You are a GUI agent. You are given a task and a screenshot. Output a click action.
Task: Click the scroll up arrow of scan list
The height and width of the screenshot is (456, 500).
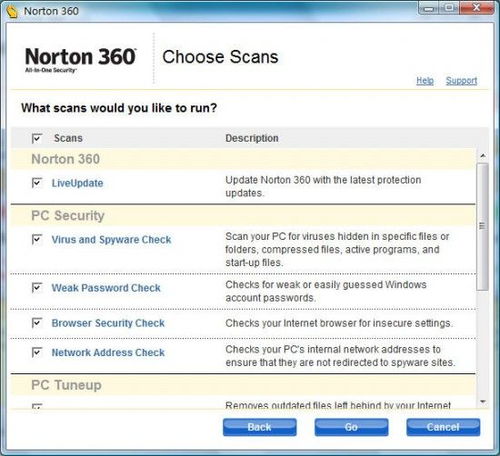[483, 156]
